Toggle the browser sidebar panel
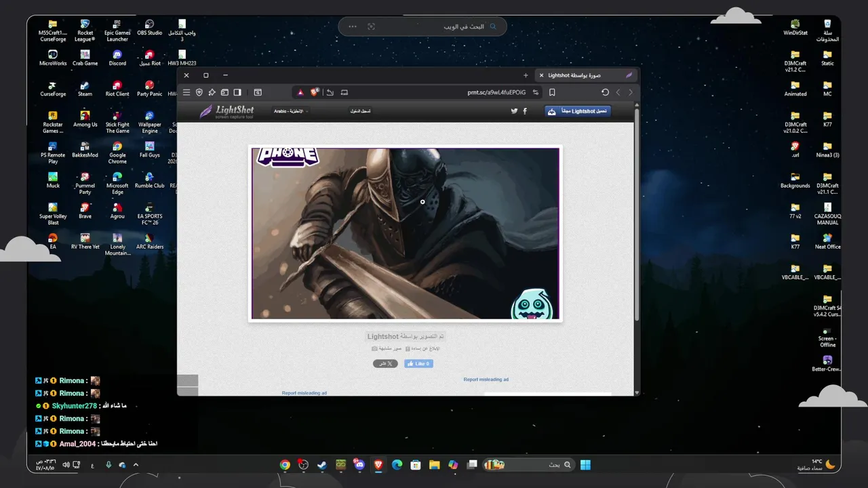This screenshot has height=488, width=868. (237, 92)
